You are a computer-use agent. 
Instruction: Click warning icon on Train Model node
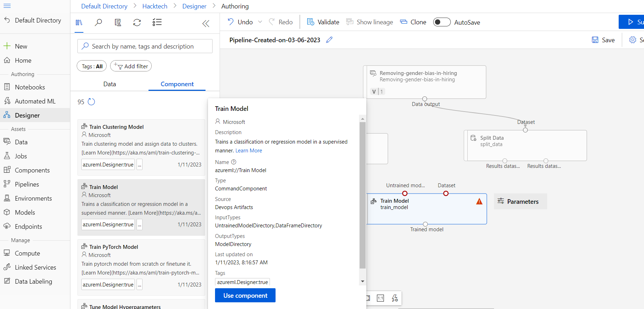pos(479,201)
